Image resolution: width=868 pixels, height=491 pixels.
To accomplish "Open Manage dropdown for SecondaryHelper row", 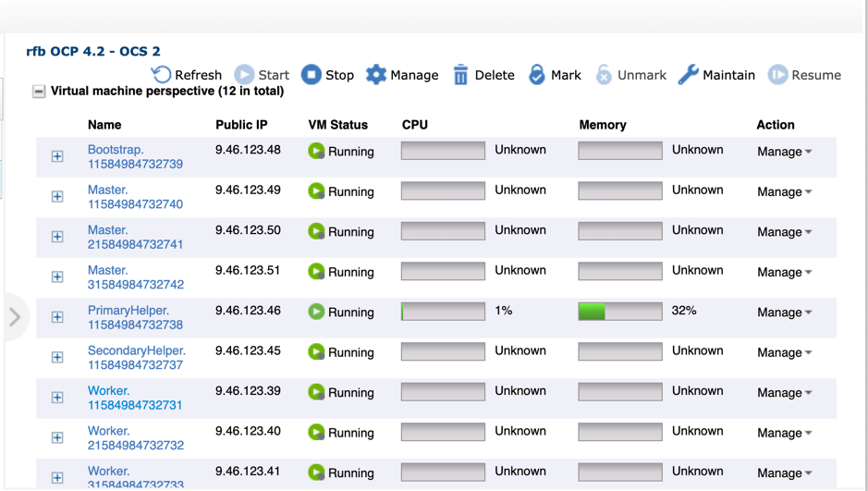I will 785,352.
